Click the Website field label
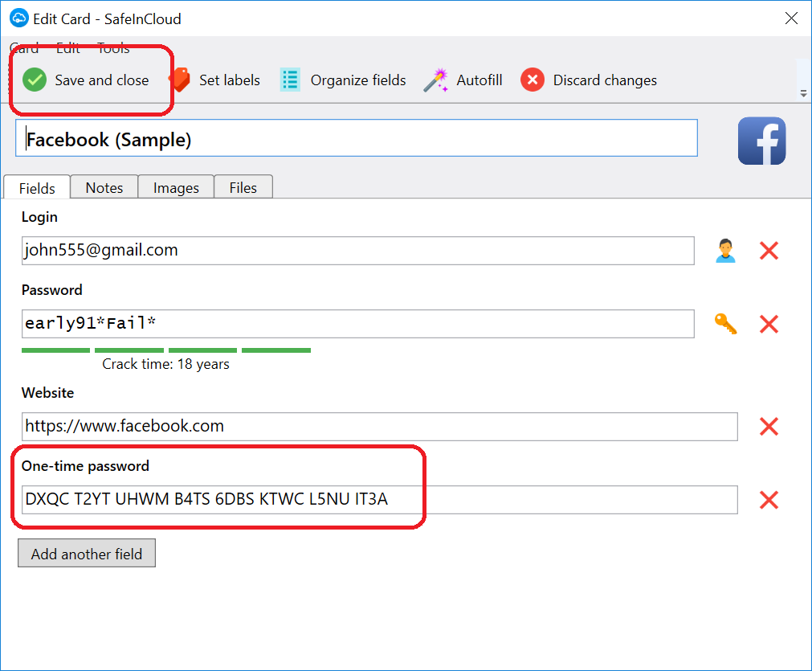This screenshot has height=671, width=812. click(47, 392)
